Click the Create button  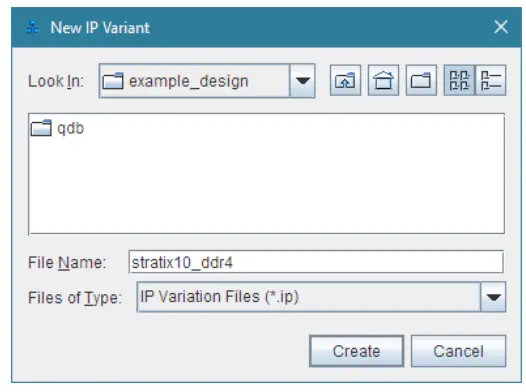[x=356, y=351]
